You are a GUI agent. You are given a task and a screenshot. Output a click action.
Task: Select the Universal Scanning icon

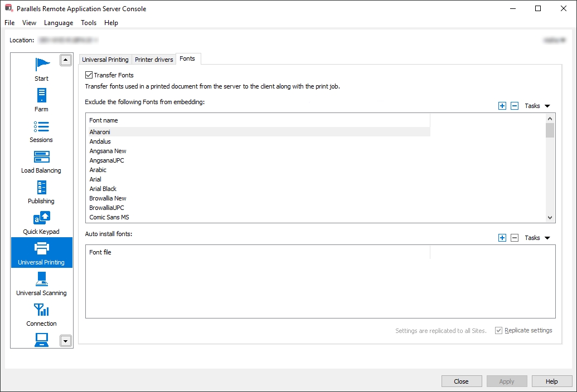pyautogui.click(x=41, y=280)
